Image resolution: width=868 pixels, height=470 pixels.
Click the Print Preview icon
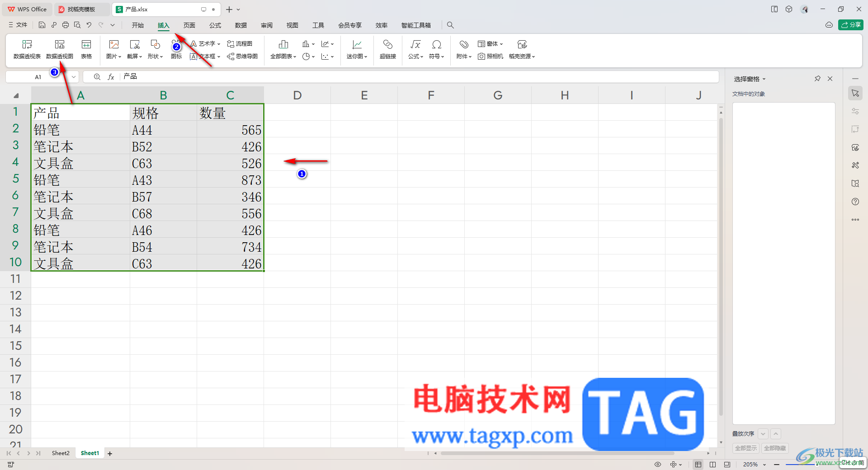point(77,25)
